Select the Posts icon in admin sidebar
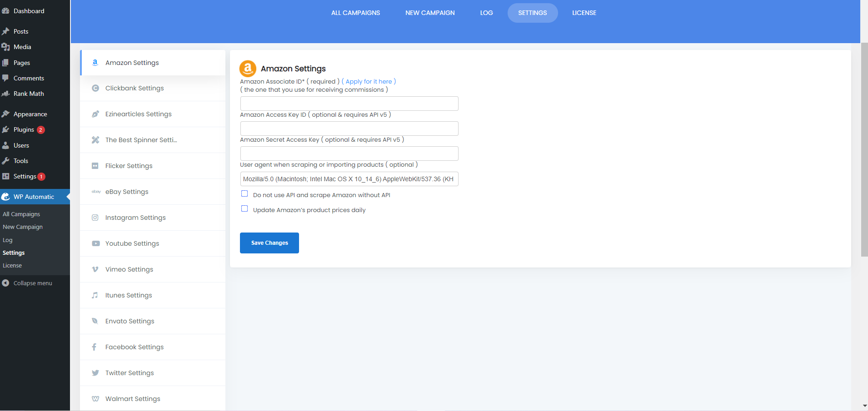Image resolution: width=868 pixels, height=411 pixels. [6, 31]
